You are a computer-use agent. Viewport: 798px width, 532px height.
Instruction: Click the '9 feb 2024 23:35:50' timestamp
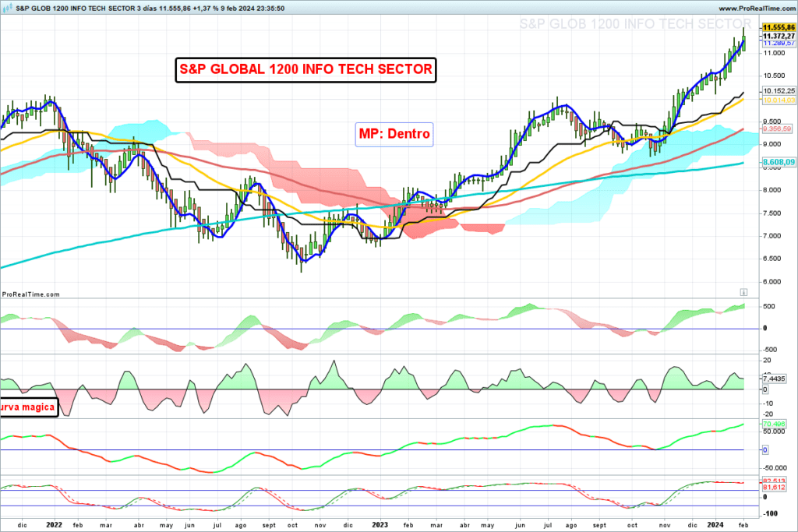(x=253, y=9)
